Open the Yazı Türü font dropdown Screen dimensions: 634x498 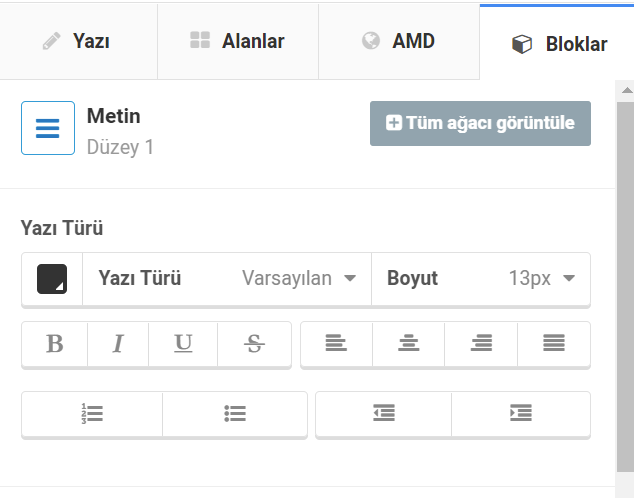(227, 279)
